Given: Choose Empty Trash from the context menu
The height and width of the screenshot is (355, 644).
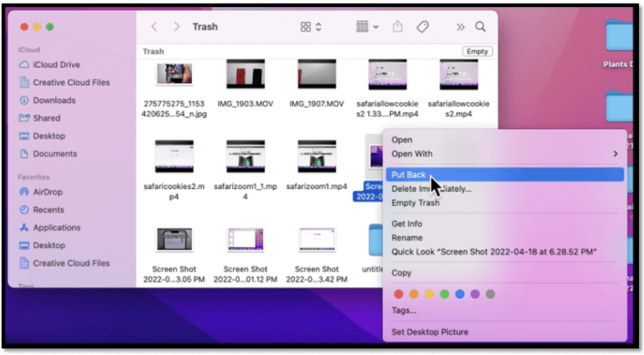Looking at the screenshot, I should [x=505, y=203].
